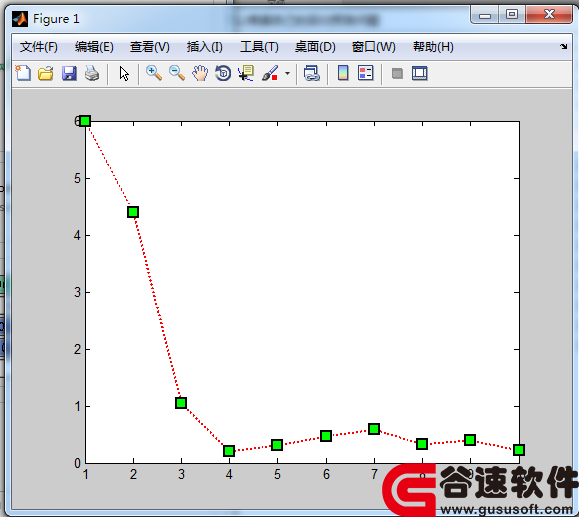Click the green marker at top-left data point
Screen dimensions: 579x517
(x=85, y=121)
